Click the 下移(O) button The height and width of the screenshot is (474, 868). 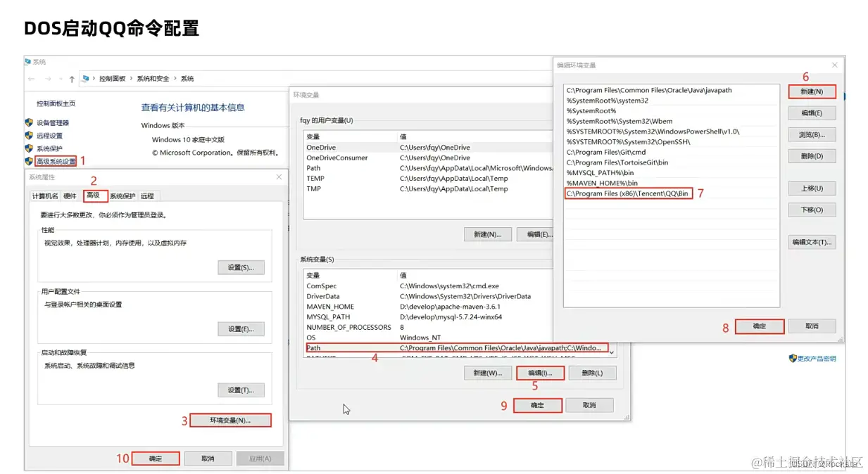(812, 210)
